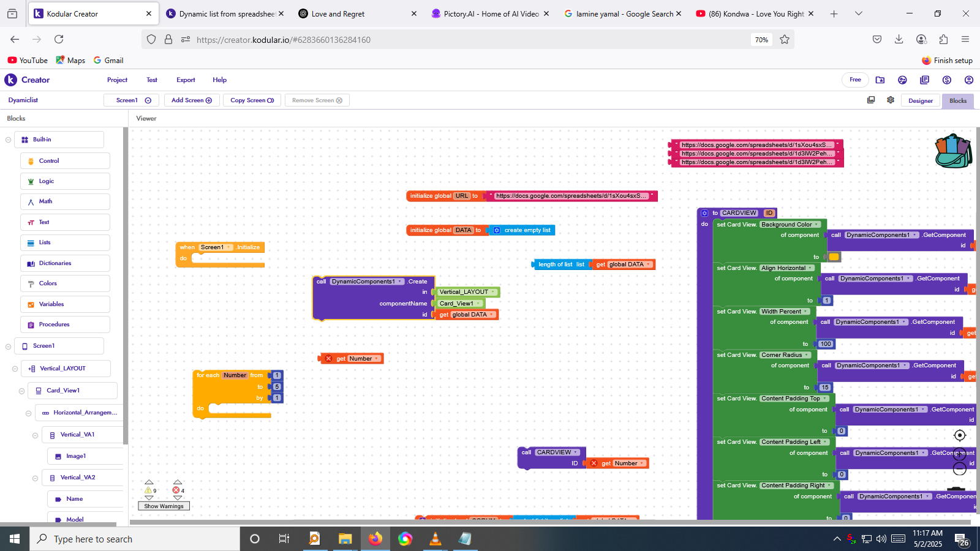Collapse the Built-in blocks tree

pyautogui.click(x=8, y=140)
